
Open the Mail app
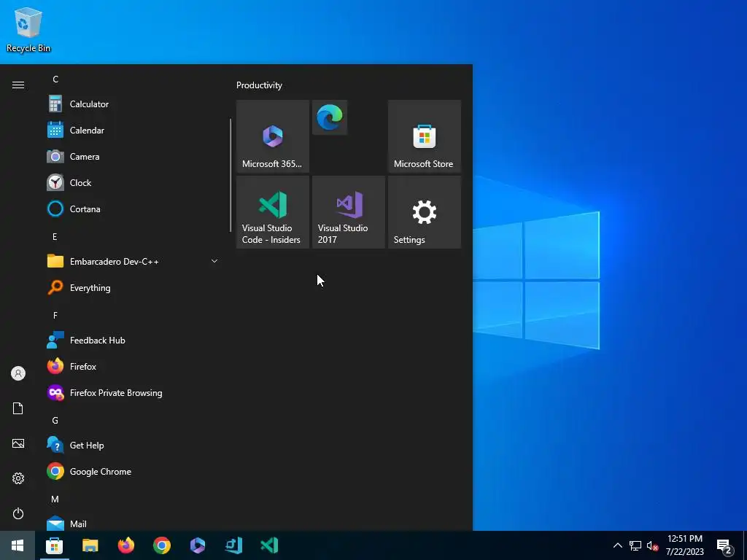pos(133,524)
